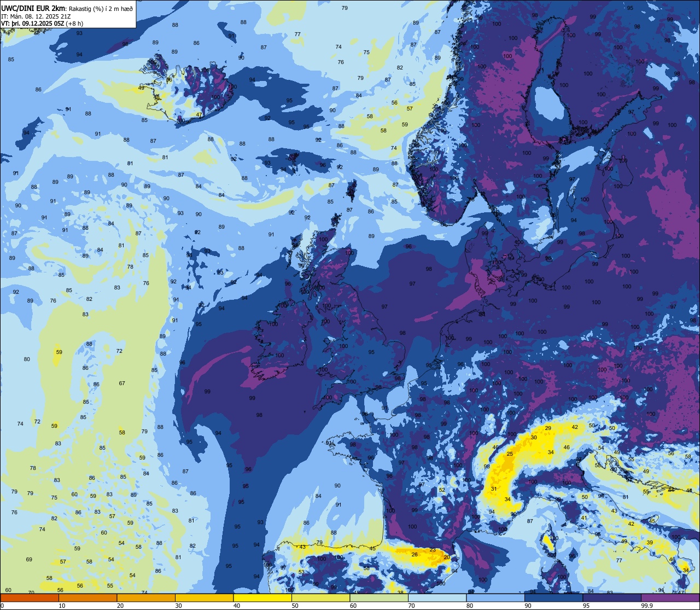Select the 20–30 amber legend segment

146,597
